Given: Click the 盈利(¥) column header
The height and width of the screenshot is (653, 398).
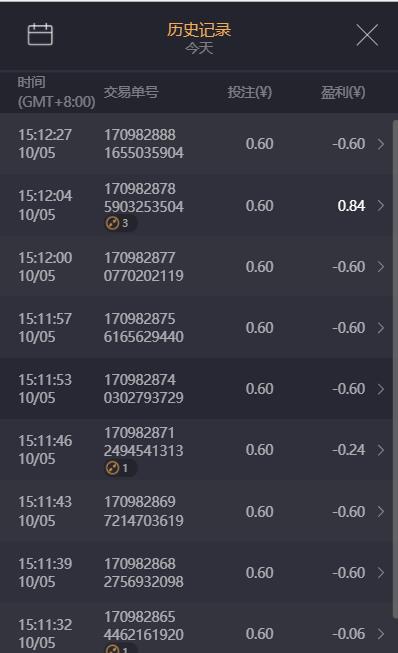Looking at the screenshot, I should pyautogui.click(x=343, y=92).
